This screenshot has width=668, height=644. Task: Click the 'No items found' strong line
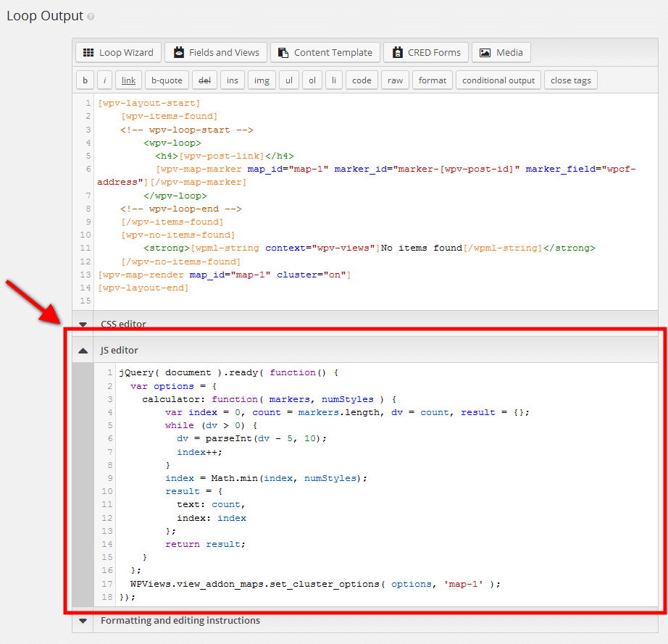pos(370,248)
